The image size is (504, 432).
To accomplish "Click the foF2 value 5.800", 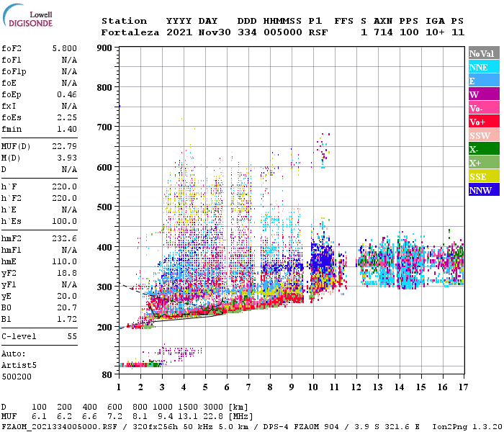I will point(65,48).
